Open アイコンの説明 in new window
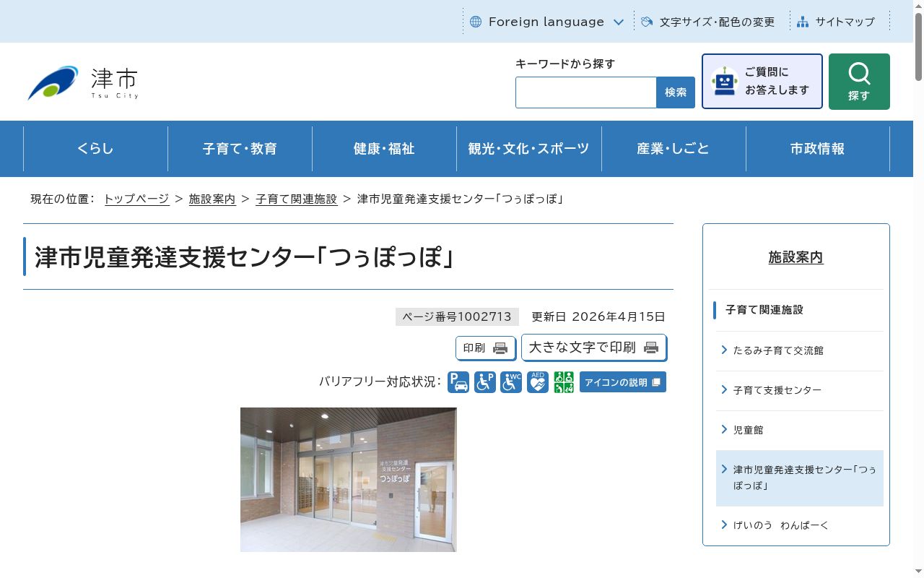Screen dimensions: 924x578 623,382
